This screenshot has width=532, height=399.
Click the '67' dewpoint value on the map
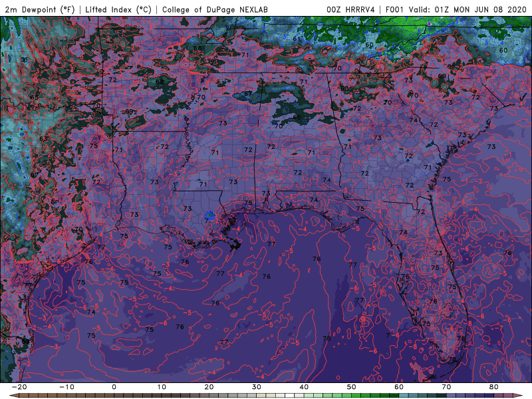tap(248, 94)
